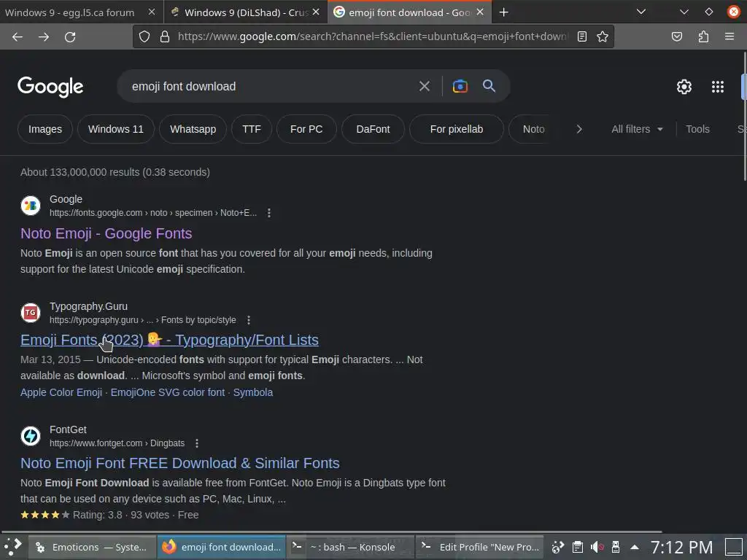This screenshot has width=747, height=560.
Task: Click the page vertical scrollbar
Action: coord(744,117)
